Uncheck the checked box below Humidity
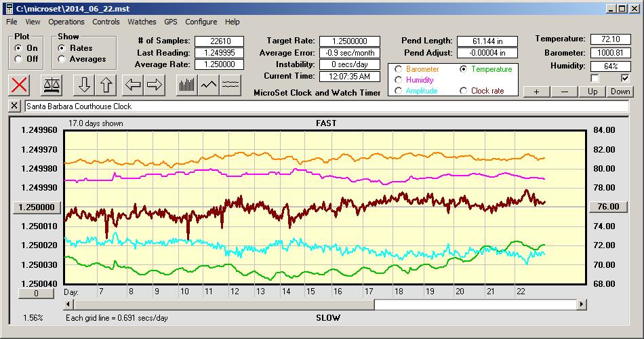Viewport: 644px width, 339px height. [x=625, y=78]
